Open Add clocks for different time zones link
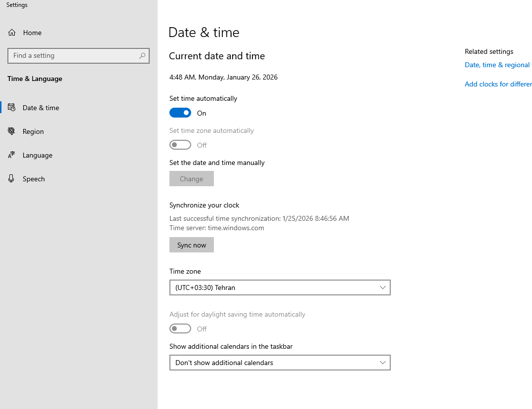532x409 pixels. click(498, 84)
